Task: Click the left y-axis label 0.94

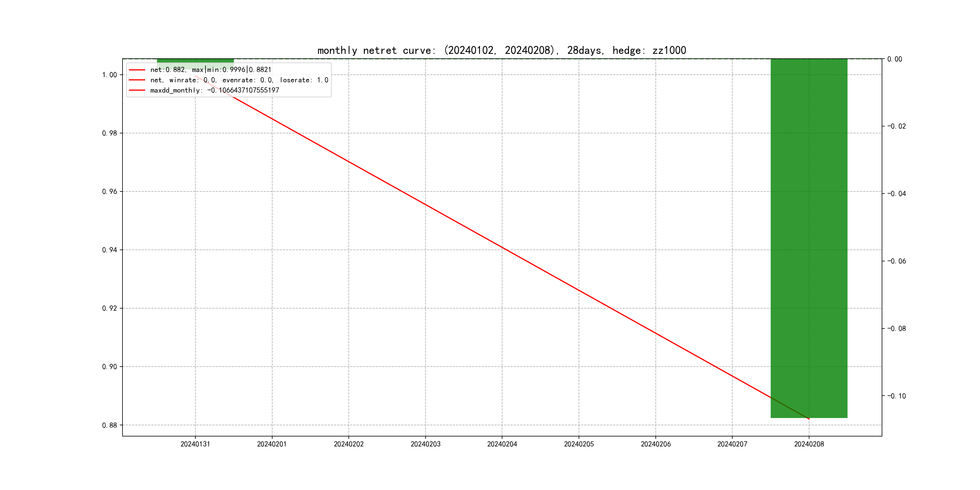Action: point(109,250)
